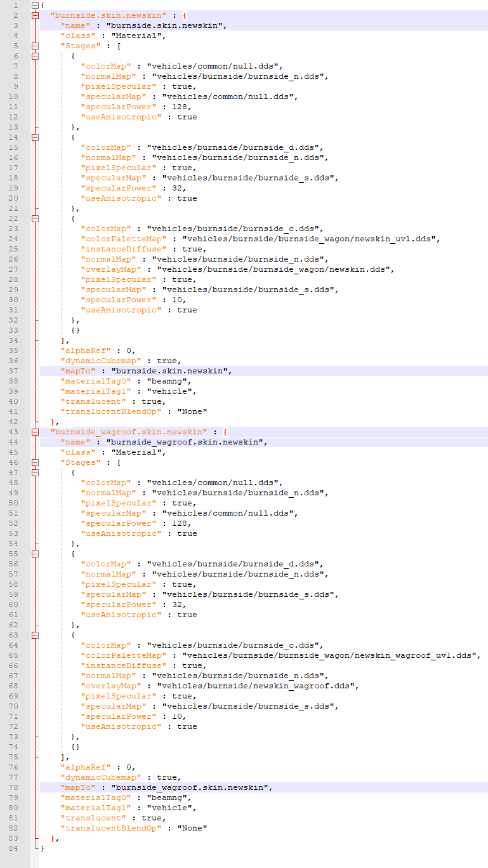The height and width of the screenshot is (868, 488).
Task: Click the "Stages" key on line 5
Action: tap(81, 46)
